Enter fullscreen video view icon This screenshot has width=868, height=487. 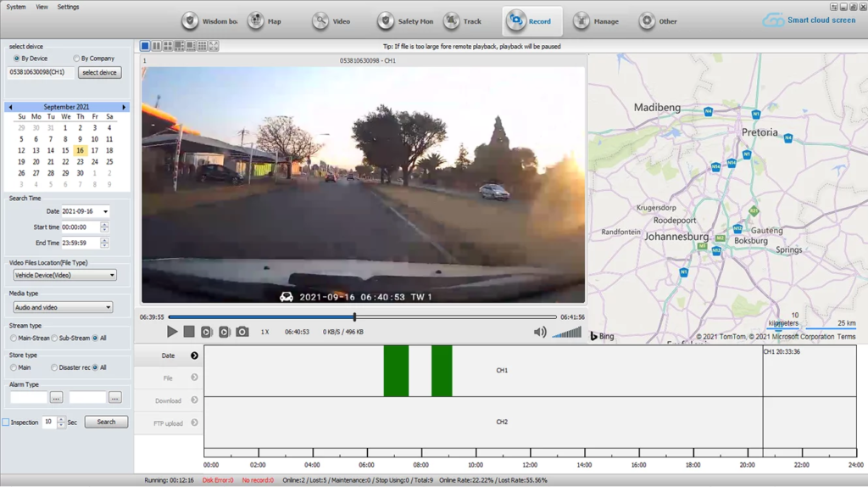coord(214,46)
